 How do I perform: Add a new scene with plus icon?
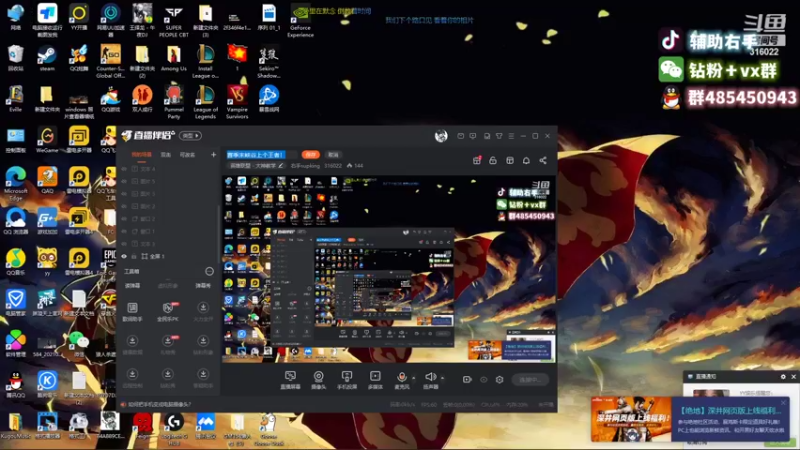coord(213,155)
